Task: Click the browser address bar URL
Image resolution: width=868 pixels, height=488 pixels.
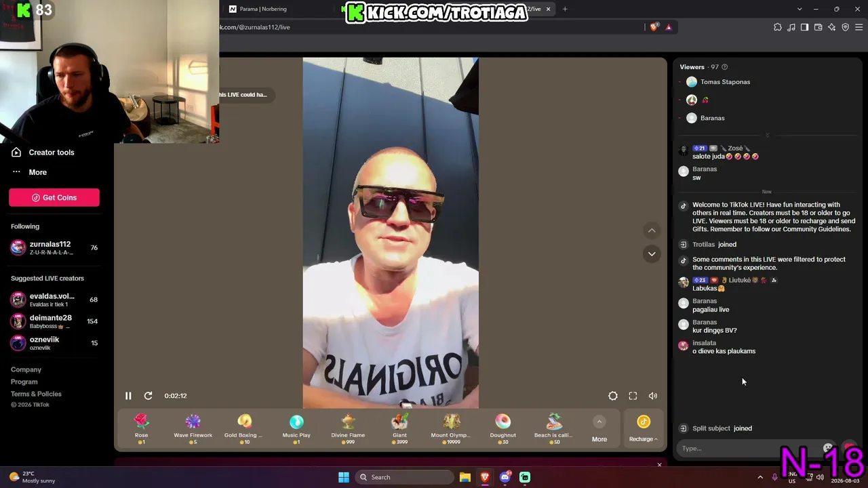Action: point(255,27)
